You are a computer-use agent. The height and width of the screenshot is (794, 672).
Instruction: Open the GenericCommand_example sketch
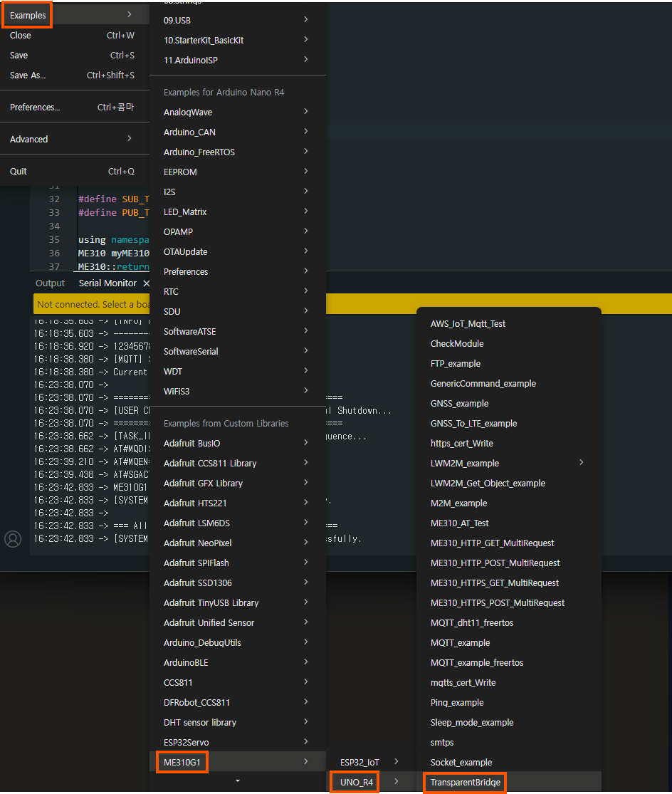[508, 383]
